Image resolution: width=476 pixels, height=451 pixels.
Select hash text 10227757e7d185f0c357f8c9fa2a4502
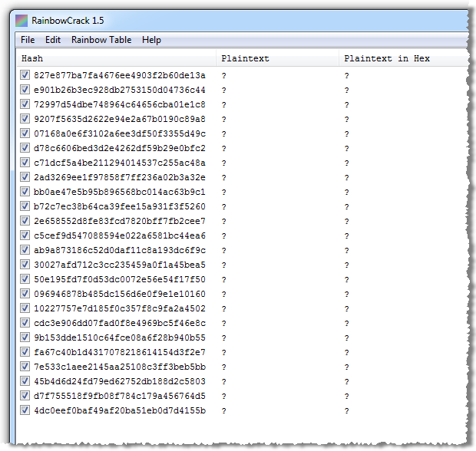point(120,308)
